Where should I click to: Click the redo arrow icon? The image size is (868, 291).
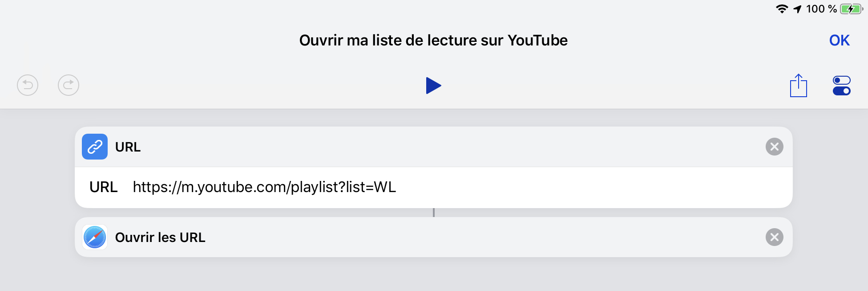point(68,85)
